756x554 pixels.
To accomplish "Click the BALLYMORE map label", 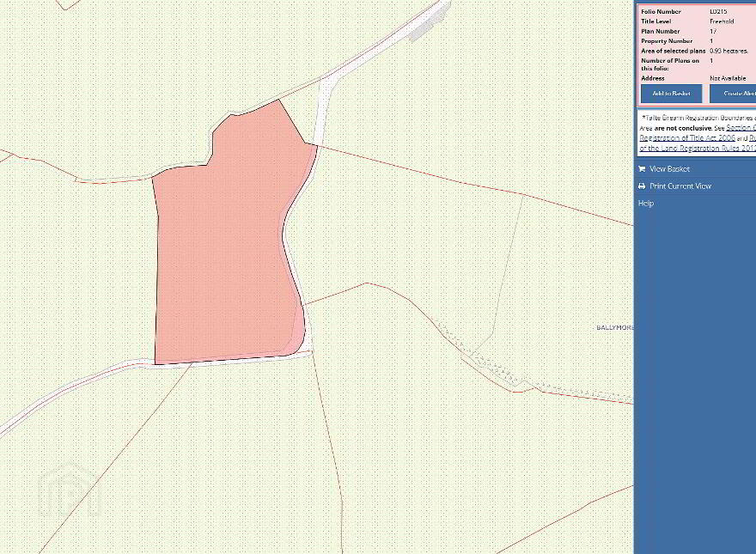I will [x=615, y=327].
